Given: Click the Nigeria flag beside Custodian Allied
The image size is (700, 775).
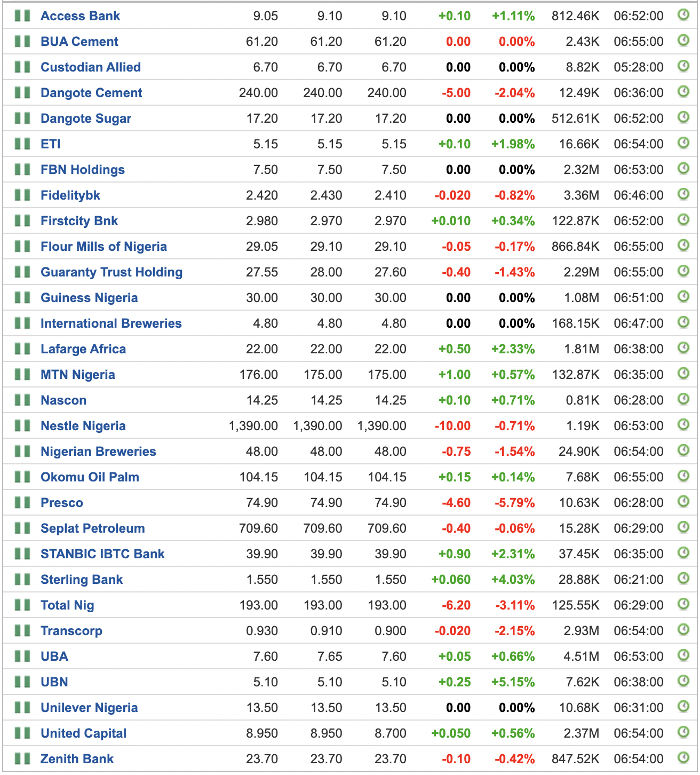Looking at the screenshot, I should point(22,67).
